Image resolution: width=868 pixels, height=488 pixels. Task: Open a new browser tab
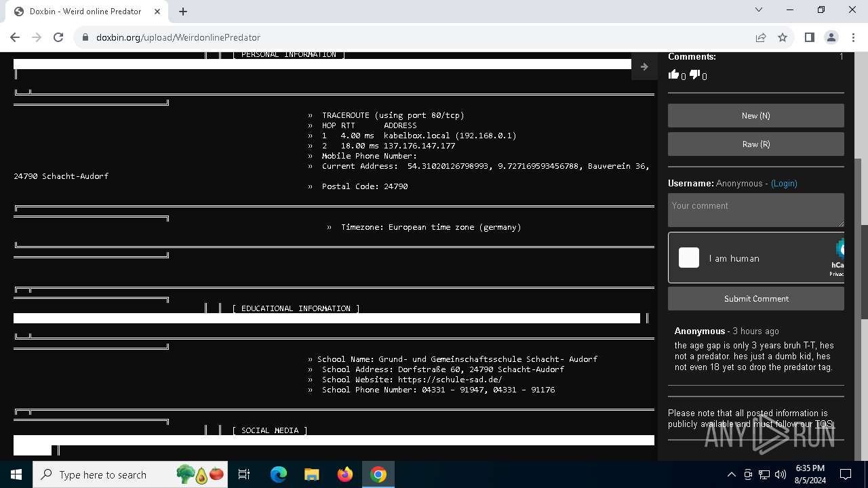183,12
